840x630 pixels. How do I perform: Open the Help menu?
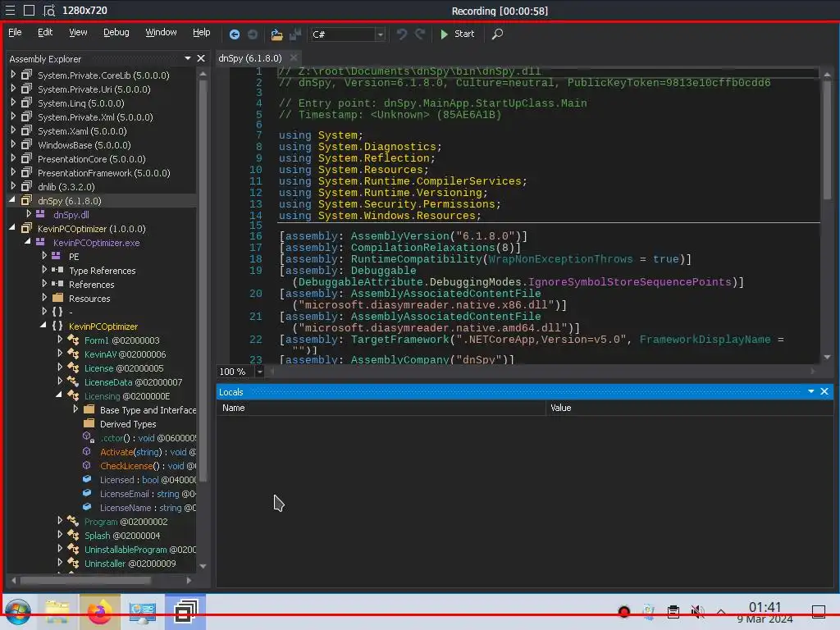point(202,32)
